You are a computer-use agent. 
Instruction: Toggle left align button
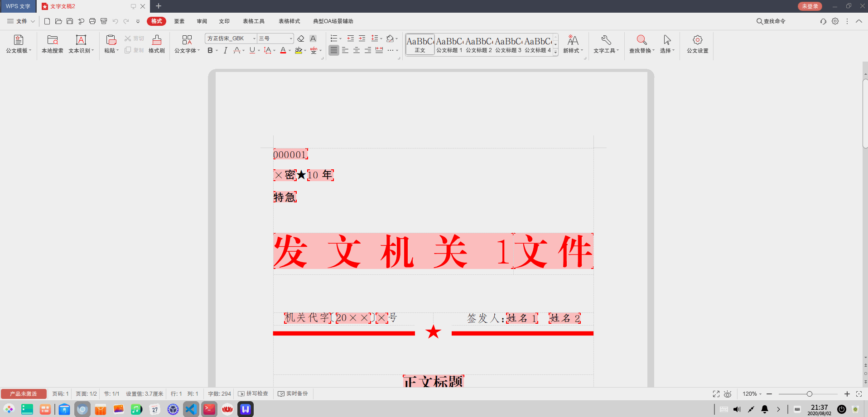point(345,50)
